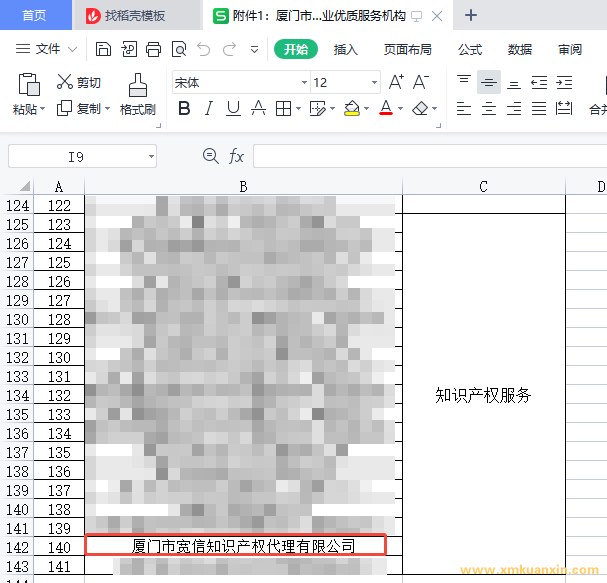Increase font size with A+ icon
The height and width of the screenshot is (583, 607).
397,82
